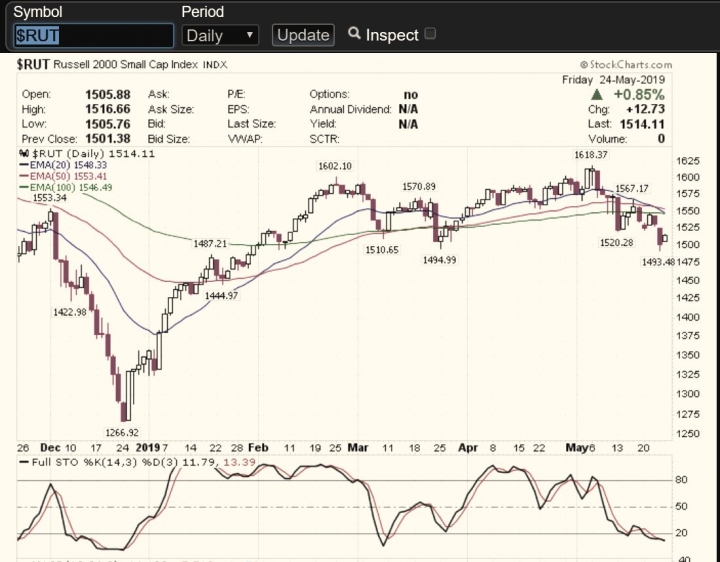The width and height of the screenshot is (720, 562).
Task: Click the 1494.99 price label
Action: (439, 260)
